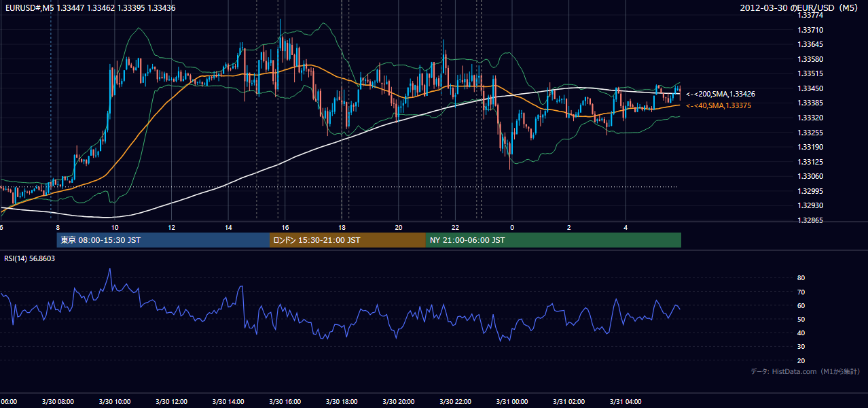This screenshot has height=408, width=868.
Task: Click price axis label 1.33515
Action: point(810,74)
